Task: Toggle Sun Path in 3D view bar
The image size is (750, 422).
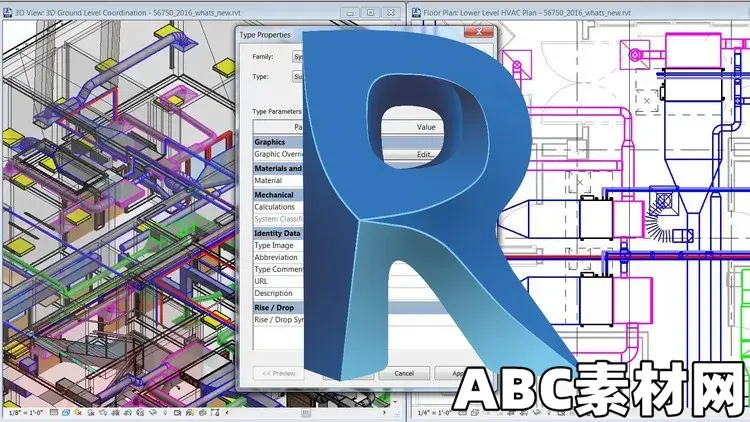Action: pos(78,412)
